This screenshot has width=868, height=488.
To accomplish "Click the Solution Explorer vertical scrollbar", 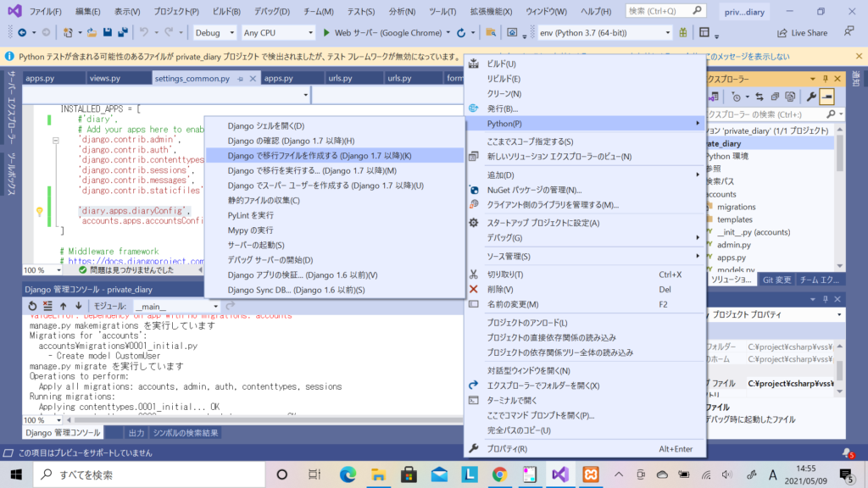I will tap(840, 197).
